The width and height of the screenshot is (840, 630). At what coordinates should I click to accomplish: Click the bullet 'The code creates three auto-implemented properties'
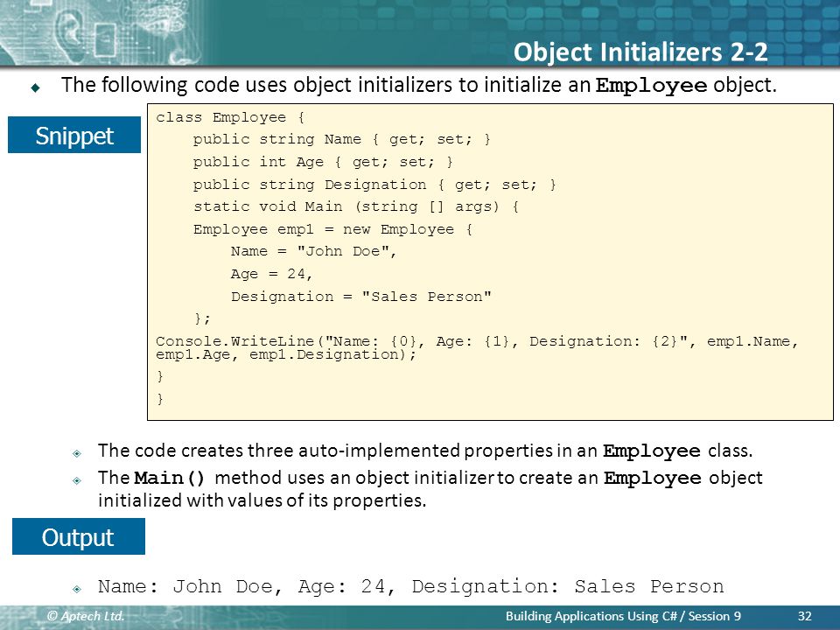[x=425, y=451]
